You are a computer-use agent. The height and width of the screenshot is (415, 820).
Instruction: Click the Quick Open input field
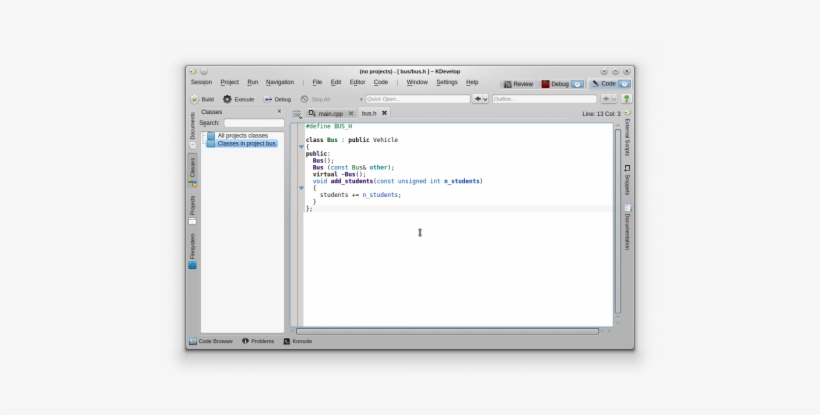(417, 99)
